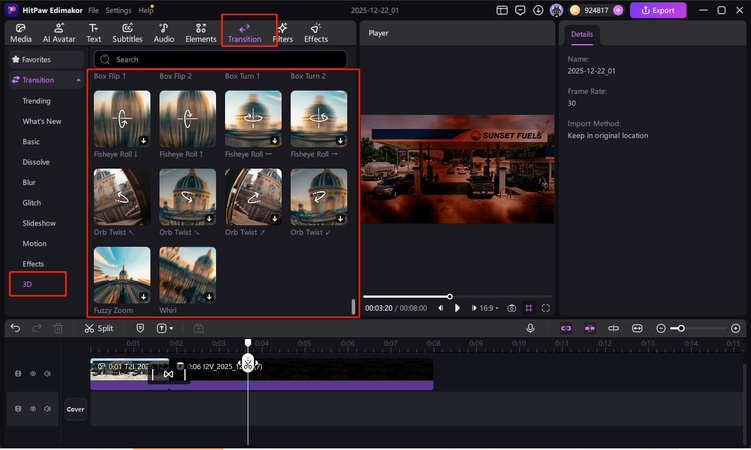Toggle visibility of the main track
Image resolution: width=751 pixels, height=450 pixels.
[x=33, y=373]
